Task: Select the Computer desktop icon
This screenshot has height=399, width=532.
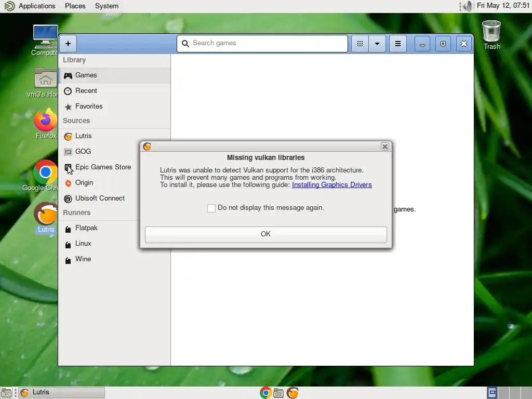Action: pyautogui.click(x=45, y=41)
